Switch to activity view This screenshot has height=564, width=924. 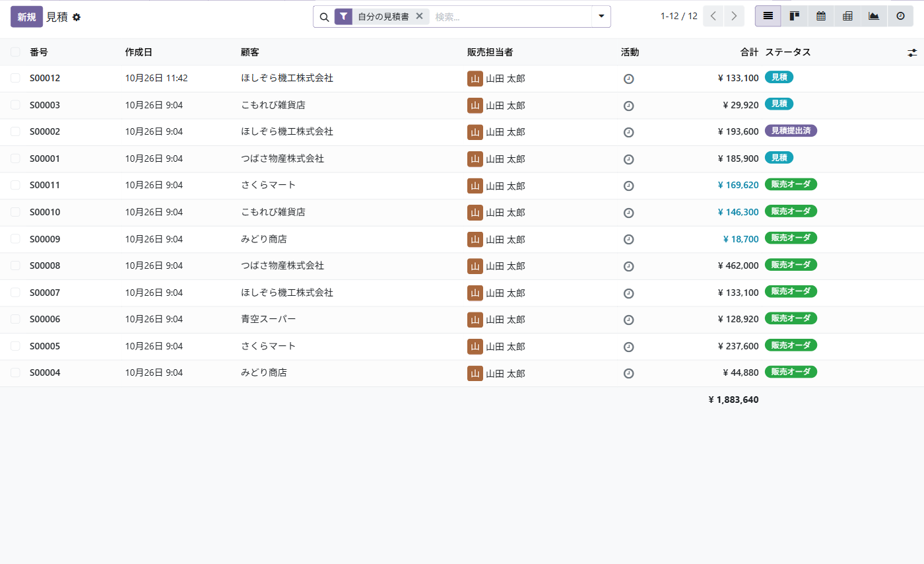(x=900, y=17)
